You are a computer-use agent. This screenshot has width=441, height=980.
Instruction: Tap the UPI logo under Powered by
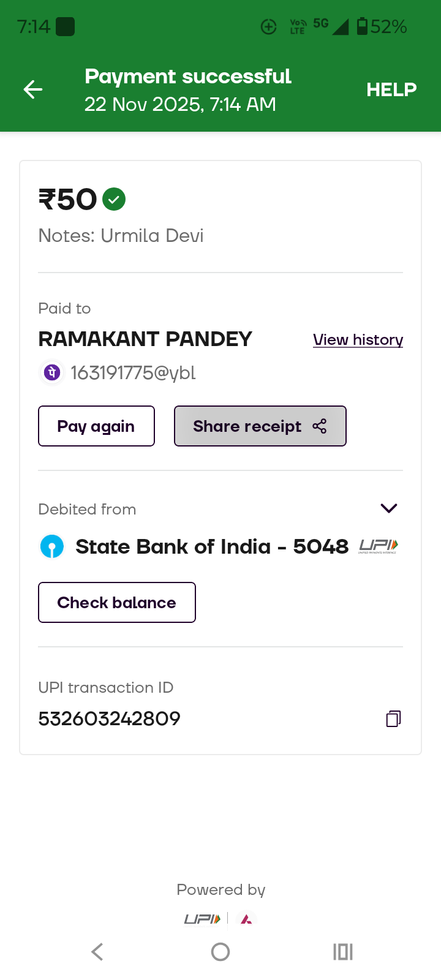202,919
